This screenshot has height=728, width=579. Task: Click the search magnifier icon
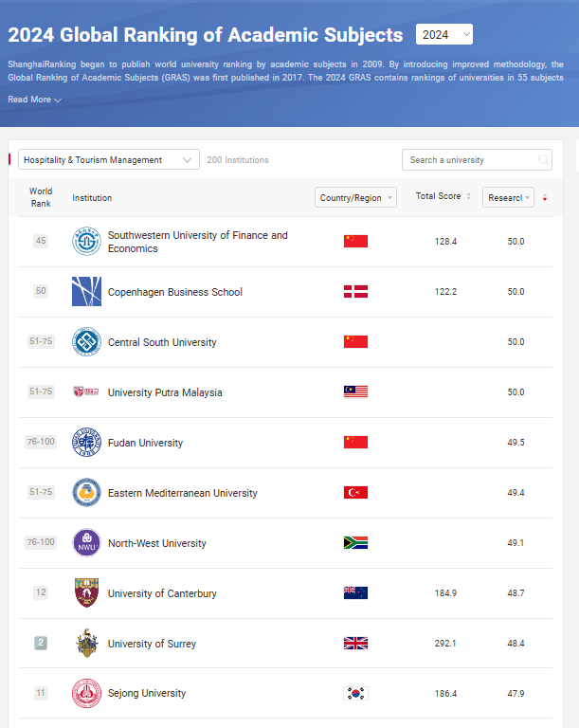tap(544, 160)
